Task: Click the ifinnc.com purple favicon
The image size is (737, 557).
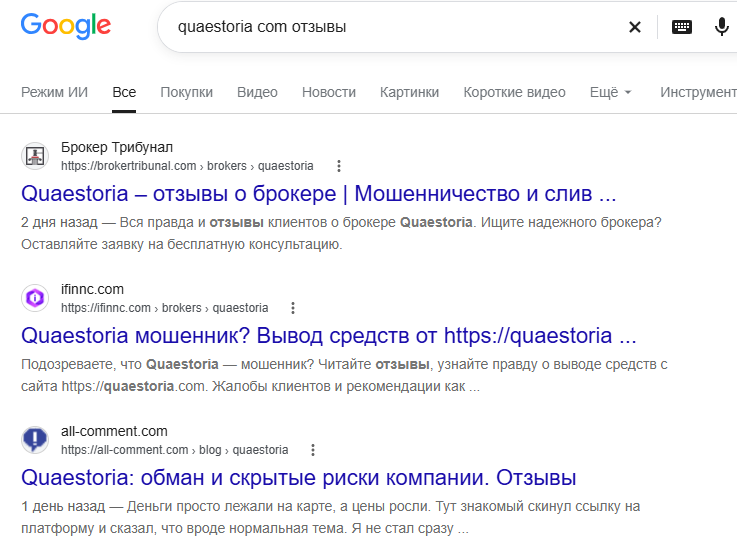Action: (35, 298)
